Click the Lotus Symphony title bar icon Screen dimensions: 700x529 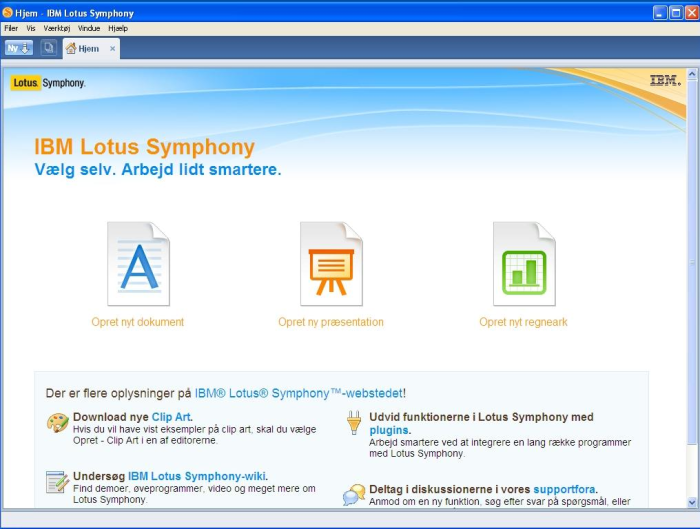(x=8, y=12)
